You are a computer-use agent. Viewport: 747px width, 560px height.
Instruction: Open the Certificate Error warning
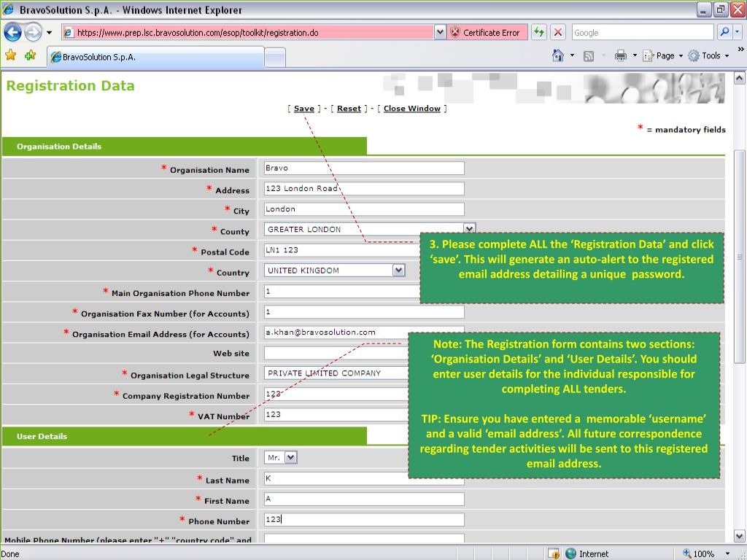(x=487, y=32)
